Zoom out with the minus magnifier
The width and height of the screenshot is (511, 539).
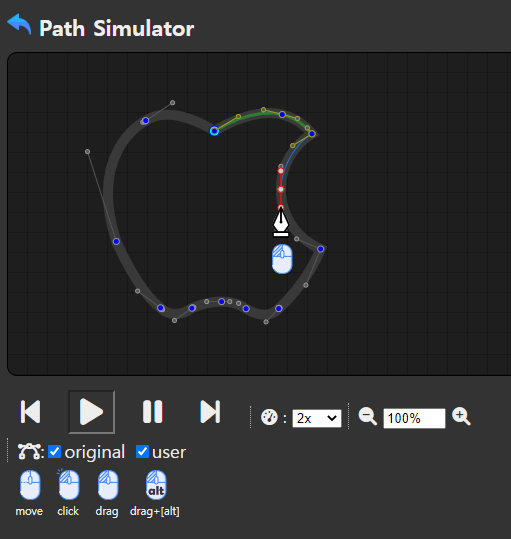(368, 416)
